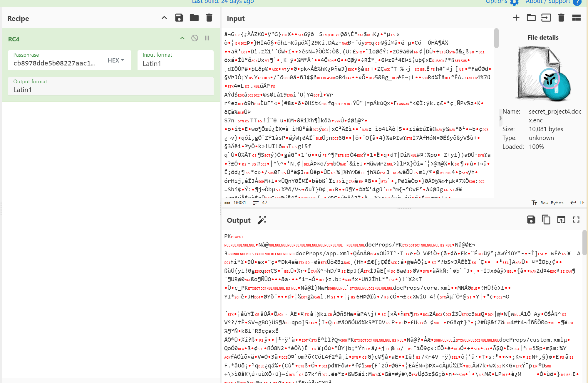Open About / Support
588x383 pixels.
click(x=554, y=2)
